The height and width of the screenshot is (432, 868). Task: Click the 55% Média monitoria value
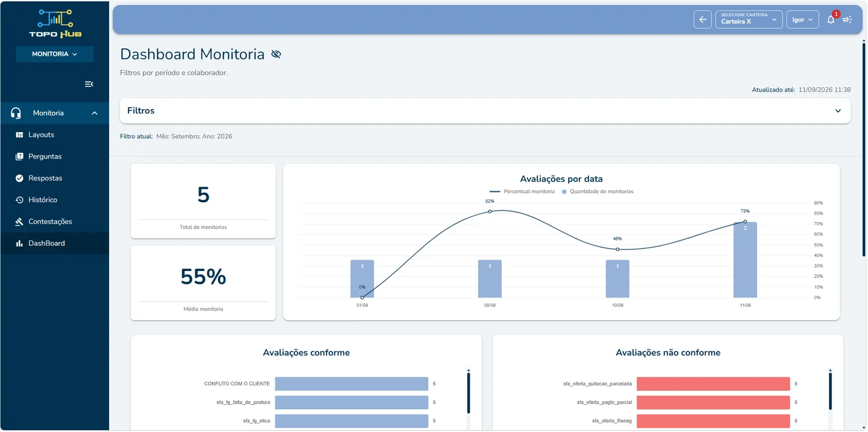pyautogui.click(x=203, y=277)
